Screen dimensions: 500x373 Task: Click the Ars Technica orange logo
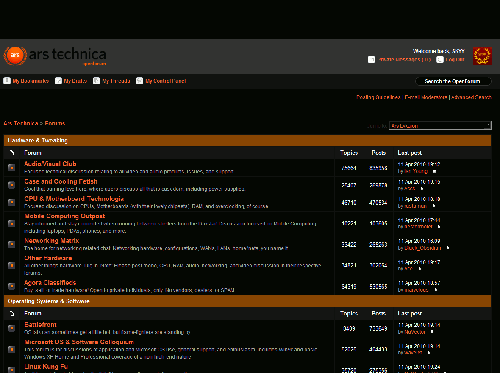(x=15, y=56)
